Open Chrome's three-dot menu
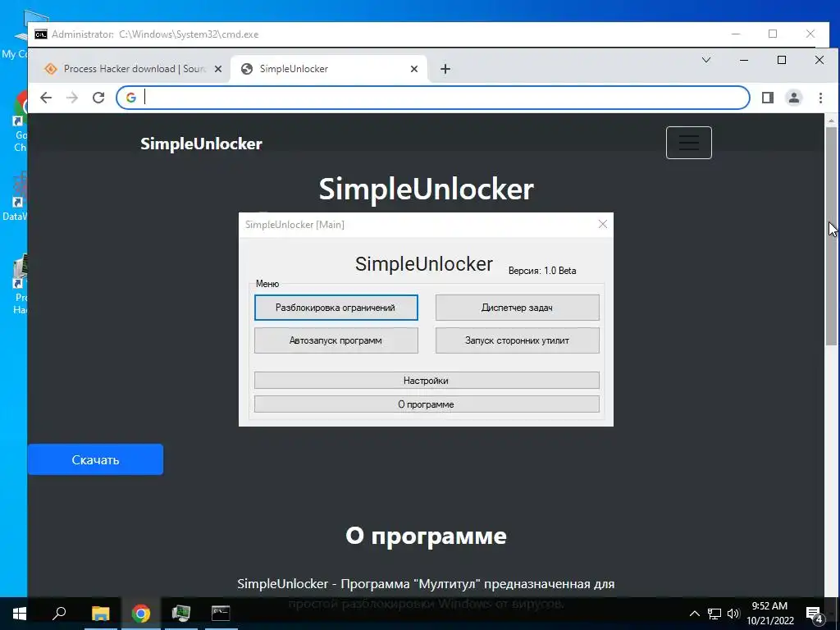840x630 pixels. pyautogui.click(x=820, y=98)
